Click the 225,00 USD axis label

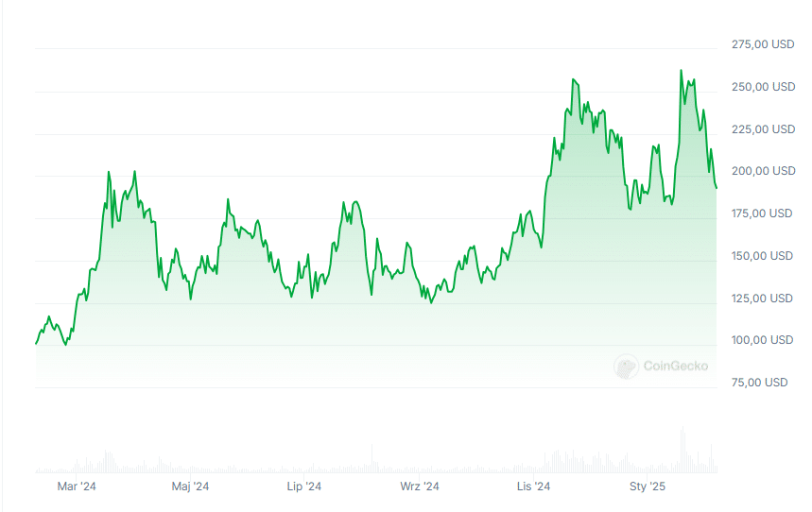click(x=763, y=129)
